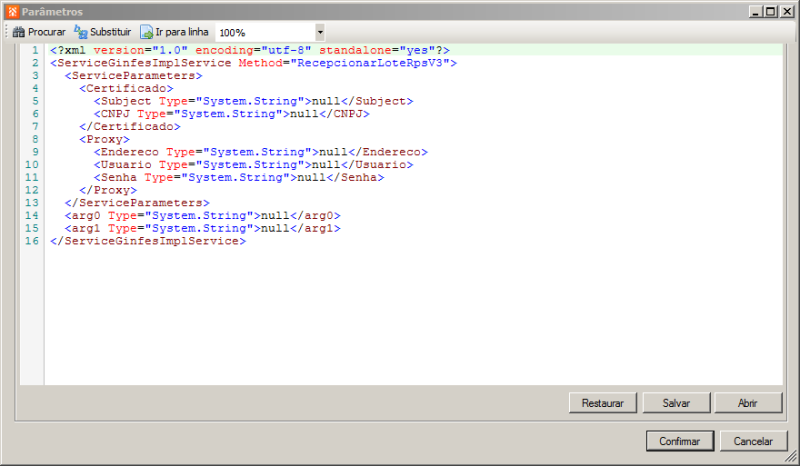Click line number 1 in gutter
Viewport: 800px width, 466px height.
[35, 50]
